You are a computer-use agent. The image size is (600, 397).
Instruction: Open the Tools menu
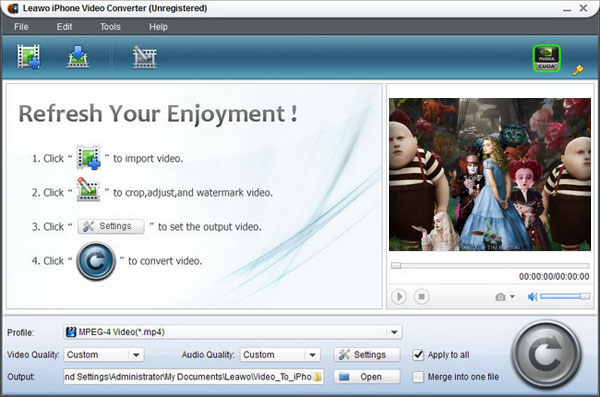[x=110, y=27]
